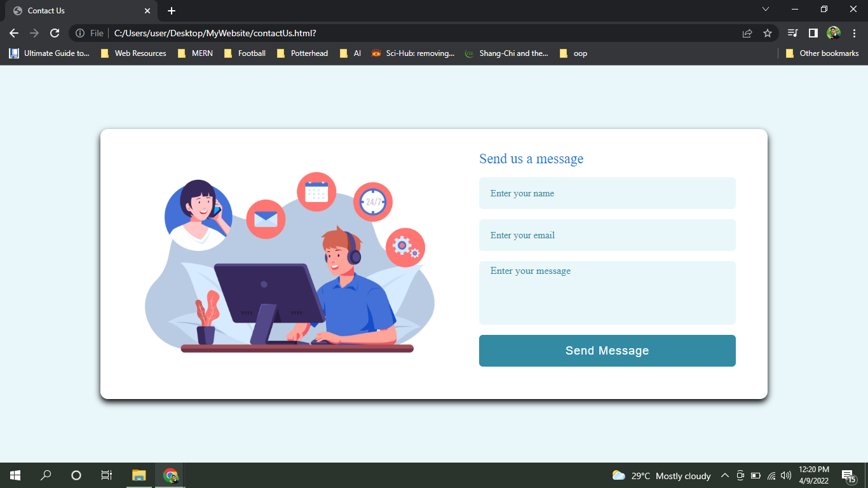Open the tab search chevron

tap(766, 9)
